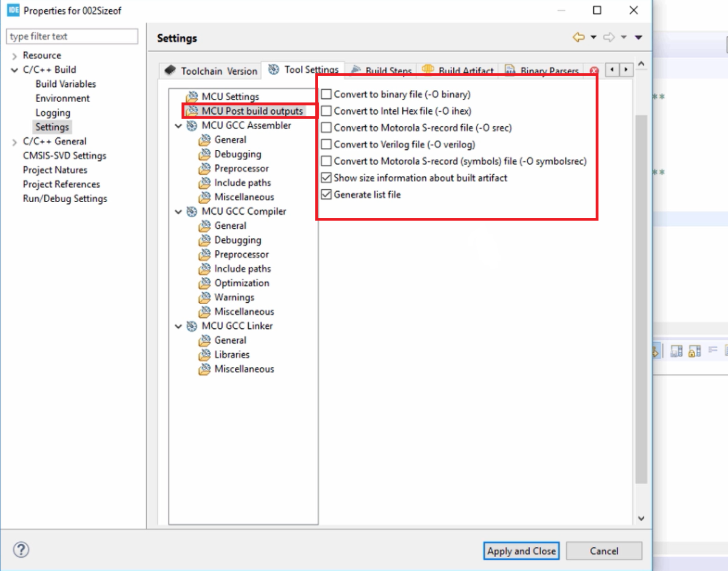Click the Cancel button
The image size is (728, 571).
point(604,551)
